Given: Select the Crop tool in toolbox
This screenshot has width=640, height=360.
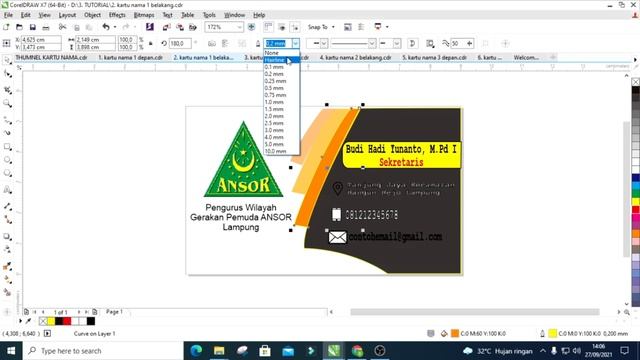Looking at the screenshot, I should pos(7,89).
